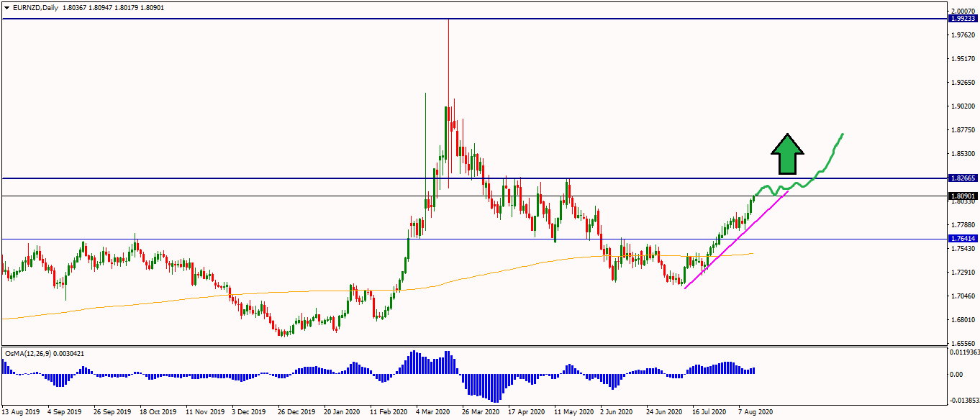Click the 1.92650 price axis value
The height and width of the screenshot is (420, 980).
pos(963,83)
